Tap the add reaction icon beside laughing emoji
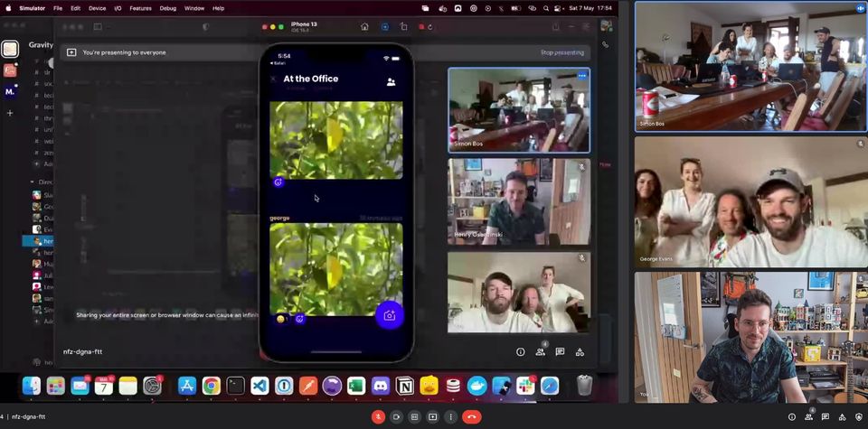Screen dimensions: 868x429 (x=299, y=319)
